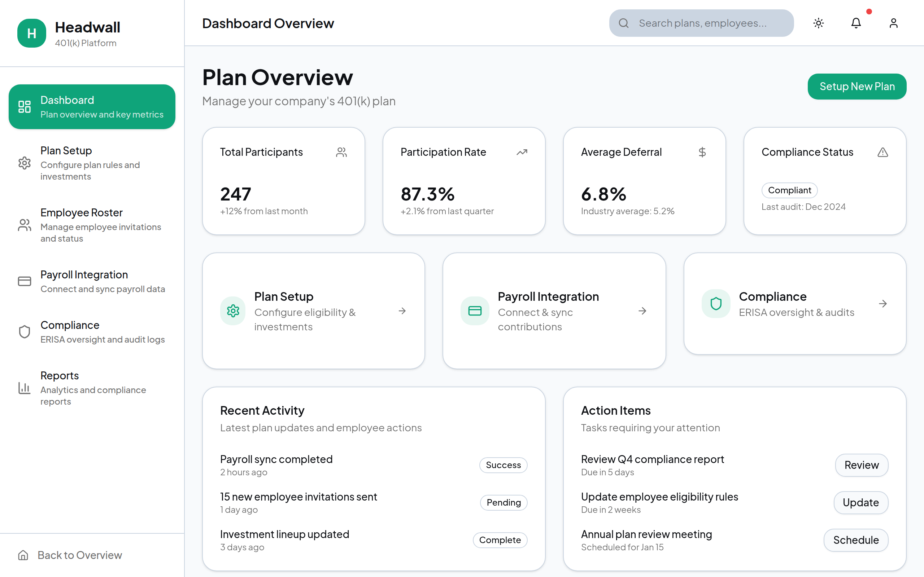
Task: Click the Headwall H logo
Action: tap(32, 33)
